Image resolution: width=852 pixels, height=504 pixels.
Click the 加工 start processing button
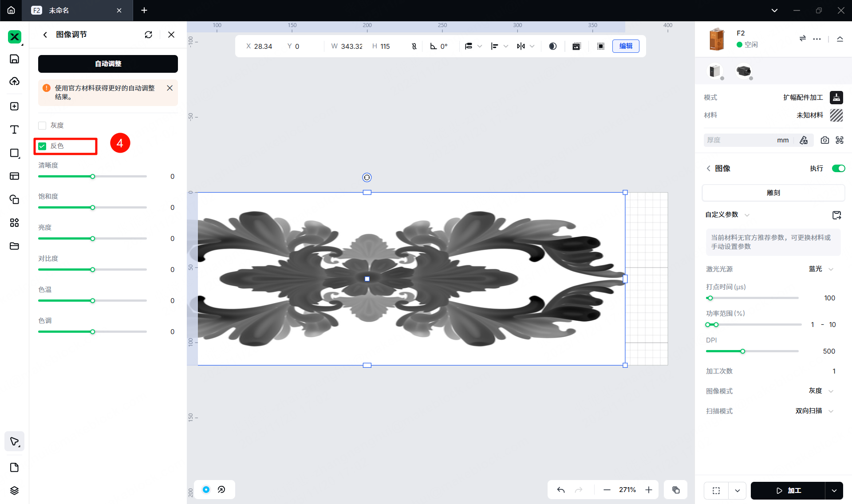point(788,490)
